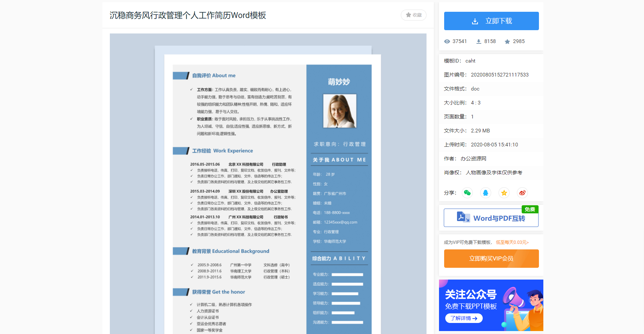Viewport: 644px width, 334px height.
Task: Click the page title 沉稳商务风行政管理个人工作简历Word模板
Action: (188, 15)
